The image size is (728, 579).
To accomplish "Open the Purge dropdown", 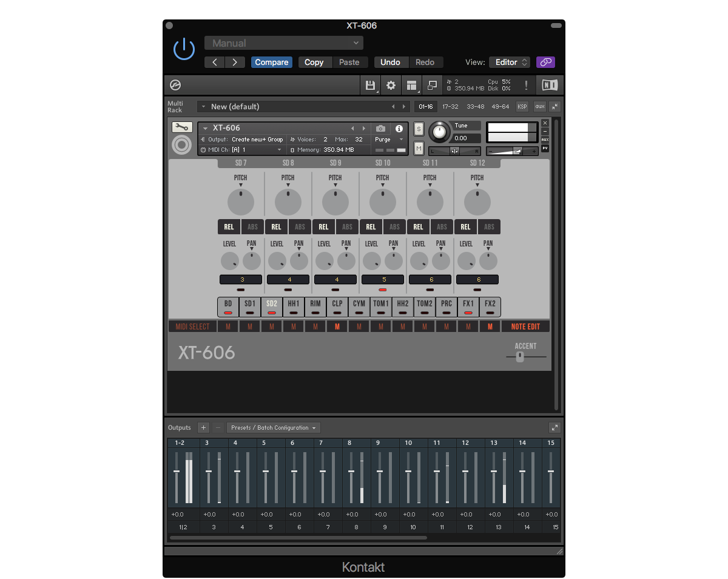I will point(389,140).
